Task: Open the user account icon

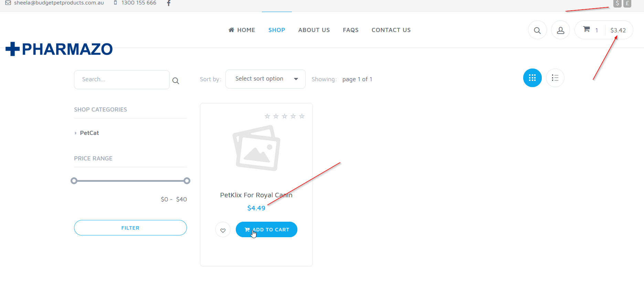Action: 560,30
